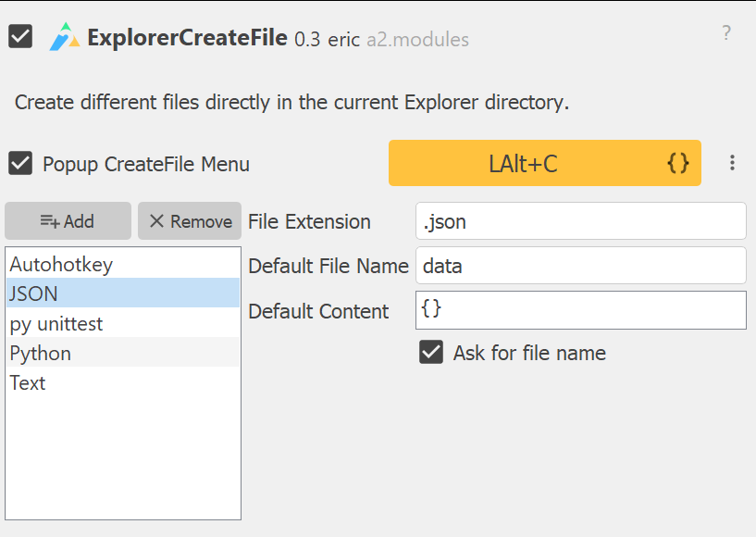Image resolution: width=756 pixels, height=537 pixels.
Task: Open the three-dot hotkey options menu
Action: pos(732,163)
